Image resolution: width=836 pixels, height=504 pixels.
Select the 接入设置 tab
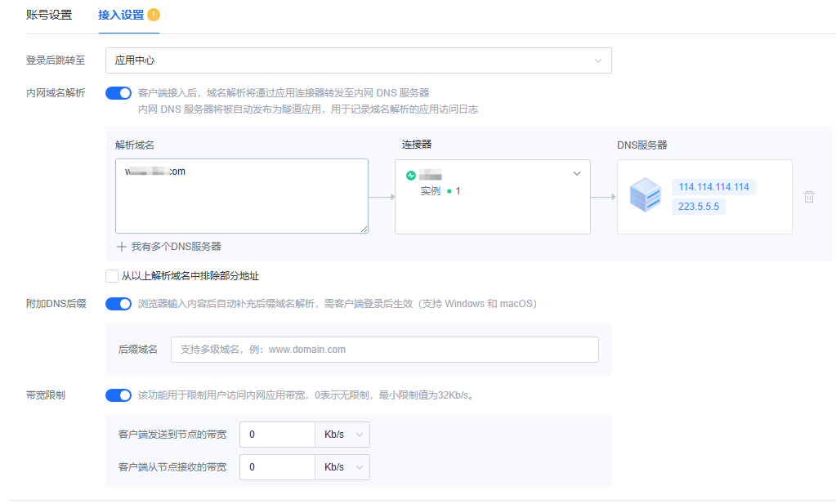[120, 15]
